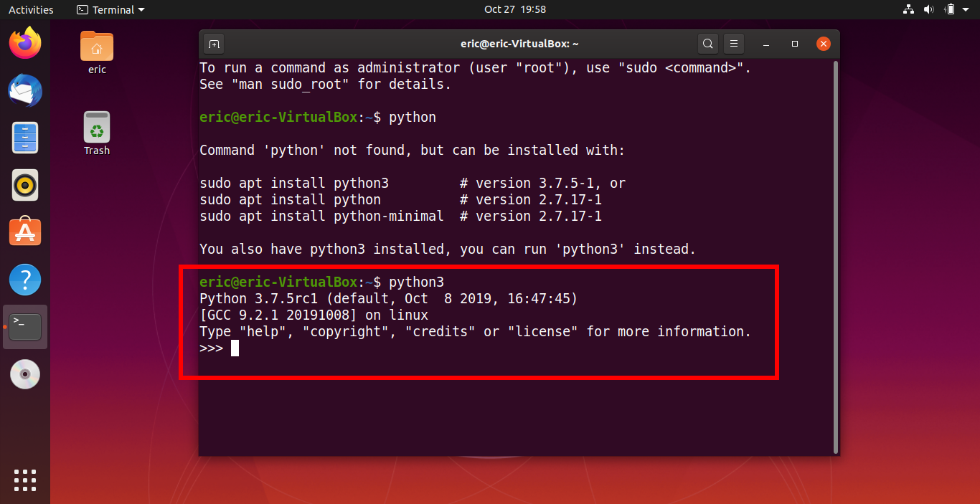Start Rhythmbox music player
Viewport: 980px width, 504px height.
pyautogui.click(x=25, y=185)
